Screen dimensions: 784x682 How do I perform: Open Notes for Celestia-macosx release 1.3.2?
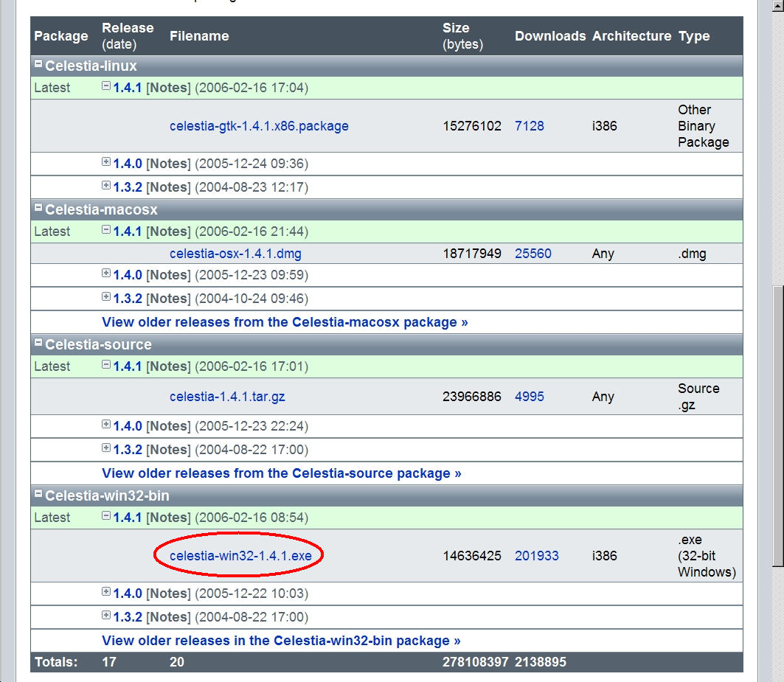[x=168, y=299]
